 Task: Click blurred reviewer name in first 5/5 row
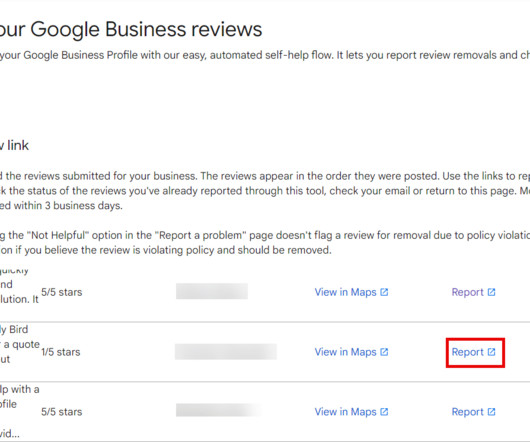point(212,291)
